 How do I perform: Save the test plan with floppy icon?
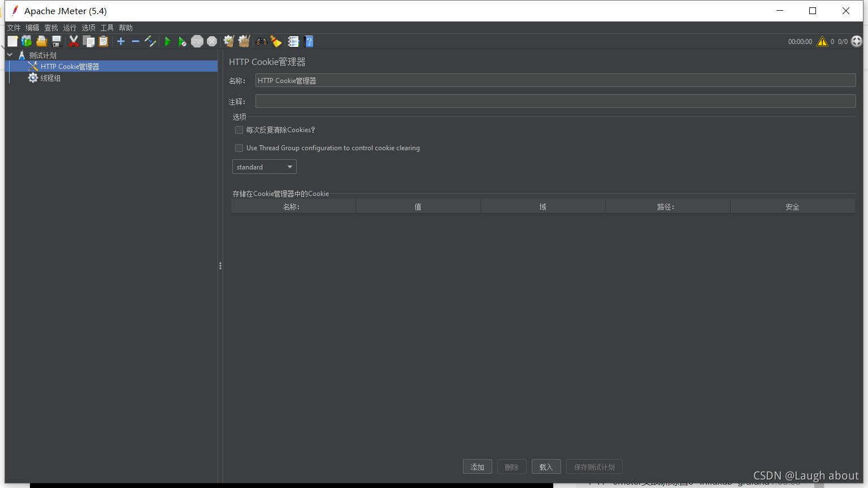pos(56,41)
